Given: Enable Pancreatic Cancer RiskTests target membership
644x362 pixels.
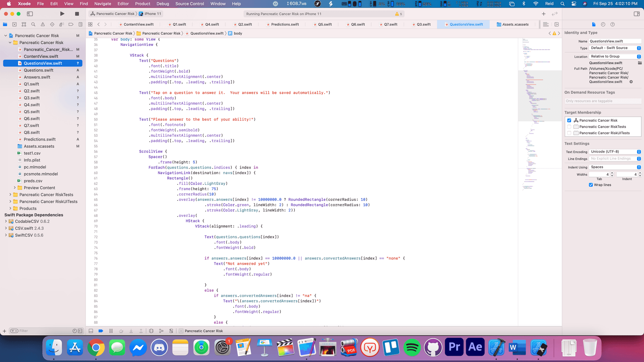Looking at the screenshot, I should 569,127.
